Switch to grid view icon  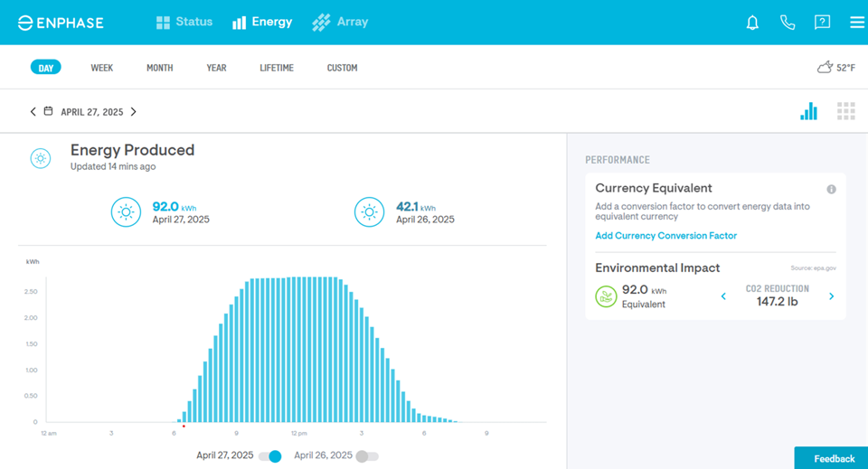pos(845,111)
